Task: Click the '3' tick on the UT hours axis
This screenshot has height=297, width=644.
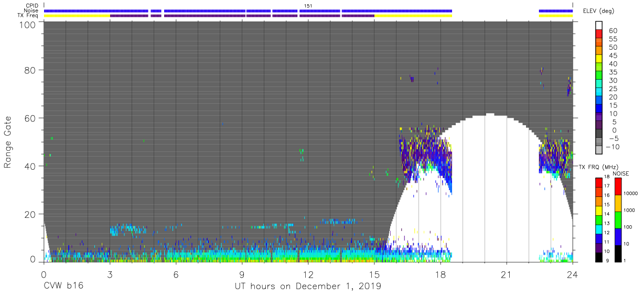Action: pyautogui.click(x=110, y=274)
